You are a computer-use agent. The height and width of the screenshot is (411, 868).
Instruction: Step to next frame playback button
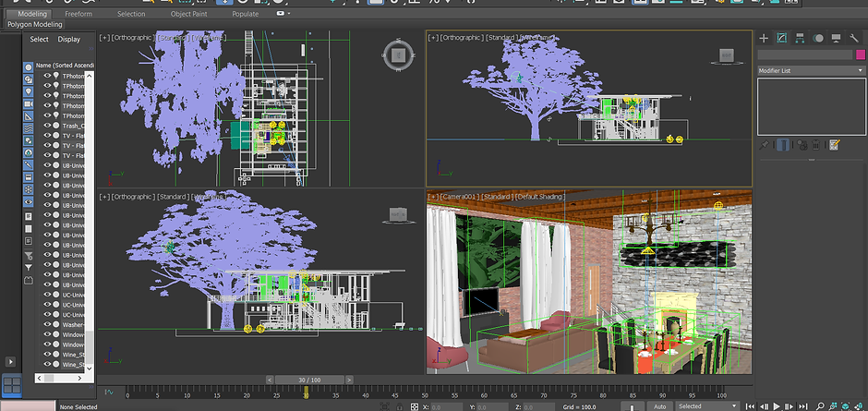[x=790, y=406]
